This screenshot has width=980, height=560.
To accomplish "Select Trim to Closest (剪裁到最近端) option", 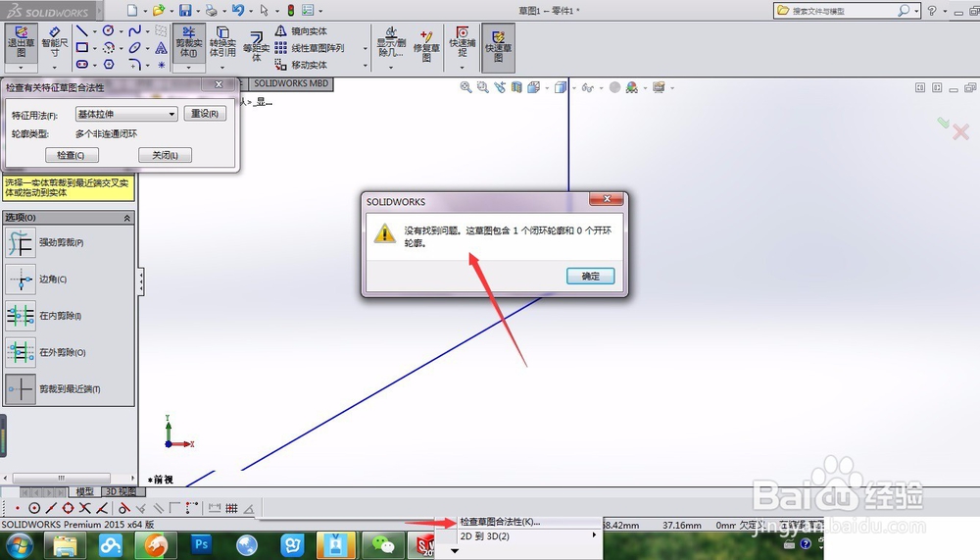I will coord(53,388).
